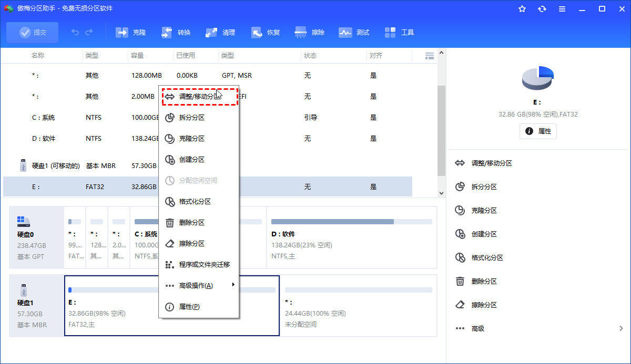The height and width of the screenshot is (364, 631).
Task: Choose 属性(P) in context menu
Action: tap(199, 307)
